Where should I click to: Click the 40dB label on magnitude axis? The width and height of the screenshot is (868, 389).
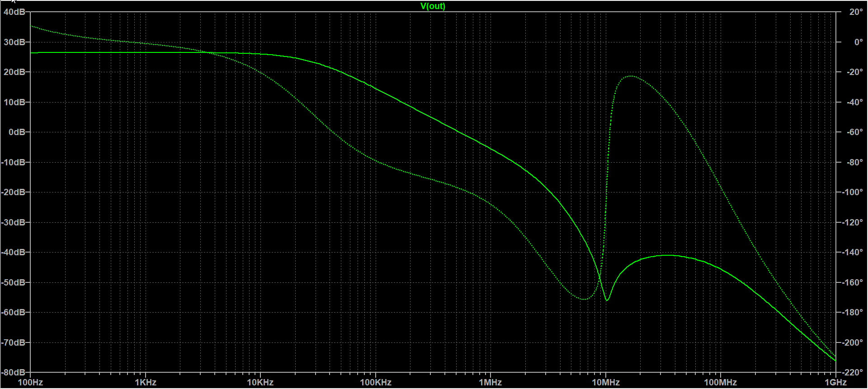[x=14, y=12]
